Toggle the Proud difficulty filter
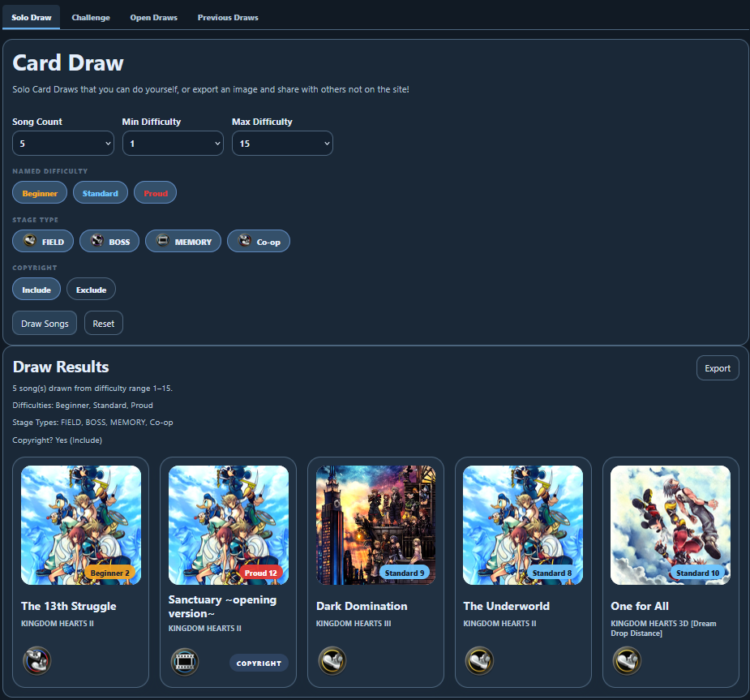Image resolution: width=750 pixels, height=700 pixels. tap(156, 193)
